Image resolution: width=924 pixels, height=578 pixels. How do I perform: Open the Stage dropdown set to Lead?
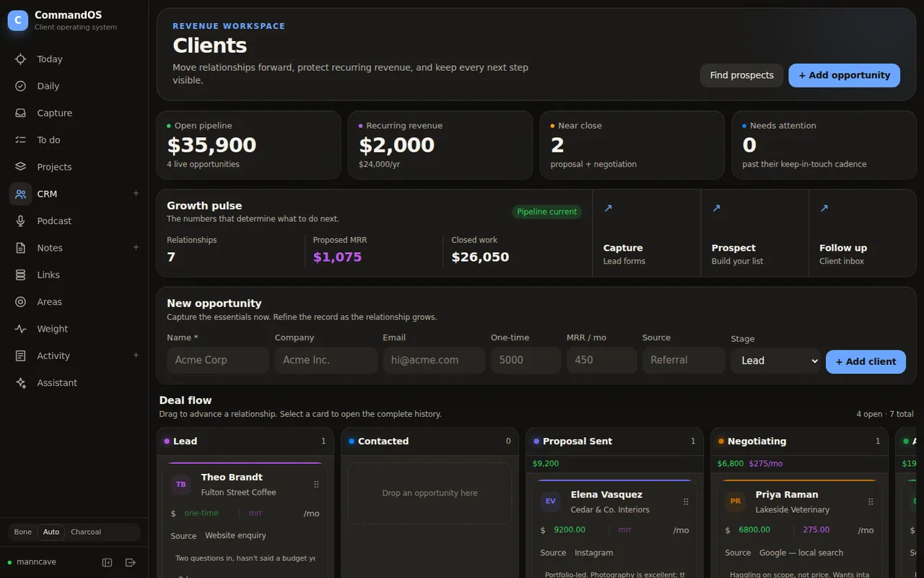click(776, 361)
